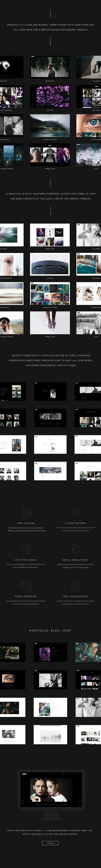
Task: Click the Social Media Ready orbit icon
Action: pyautogui.click(x=75, y=549)
